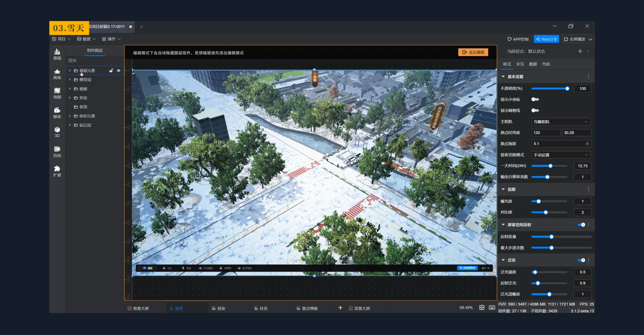Adjust the 曝光度 slider handle
This screenshot has width=644, height=335.
(539, 201)
